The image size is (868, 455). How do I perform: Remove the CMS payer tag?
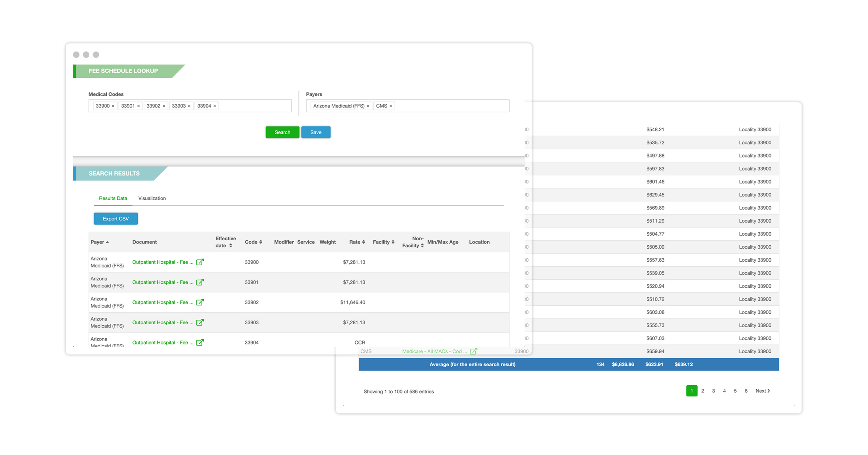(391, 106)
